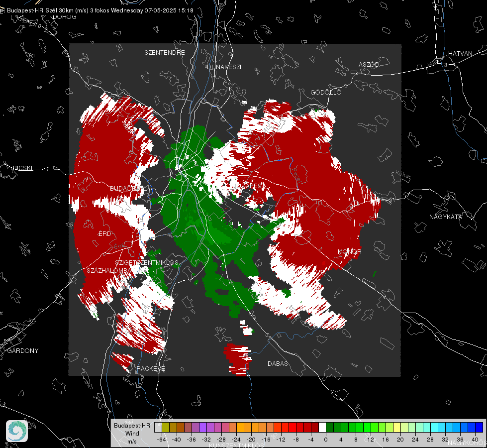Click the Budapest-HR Wind m/s legend caption
The height and width of the screenshot is (448, 487).
pos(132,434)
